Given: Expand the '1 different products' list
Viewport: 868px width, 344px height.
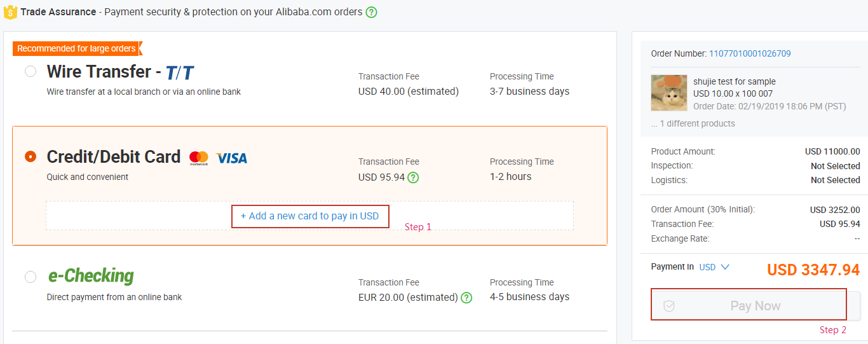Looking at the screenshot, I should [693, 123].
